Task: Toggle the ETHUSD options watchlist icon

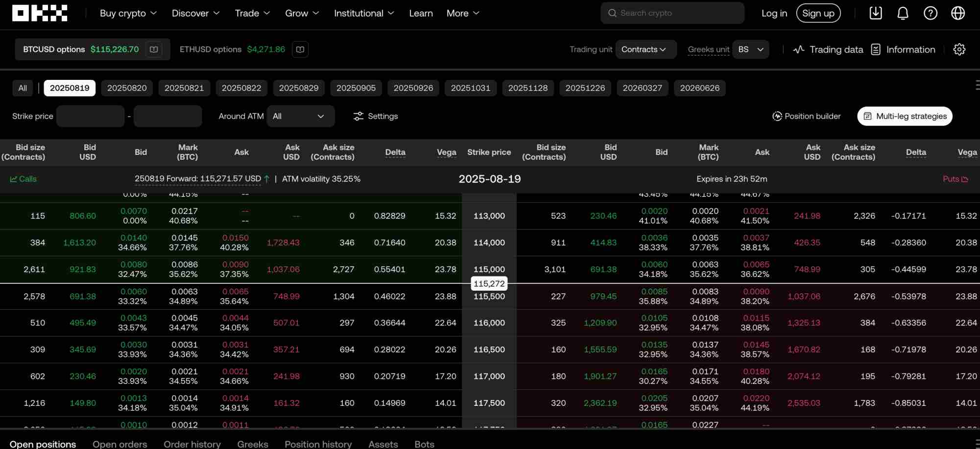Action: [300, 49]
